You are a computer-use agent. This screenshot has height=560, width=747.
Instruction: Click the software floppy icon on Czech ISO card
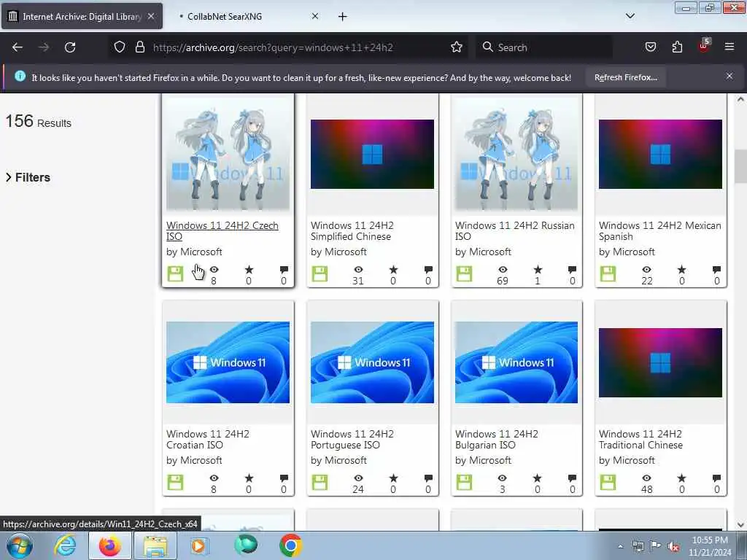pos(175,274)
